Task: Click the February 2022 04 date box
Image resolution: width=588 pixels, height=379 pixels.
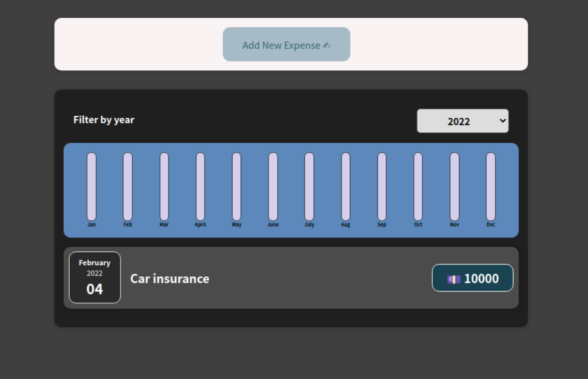Action: pyautogui.click(x=95, y=277)
